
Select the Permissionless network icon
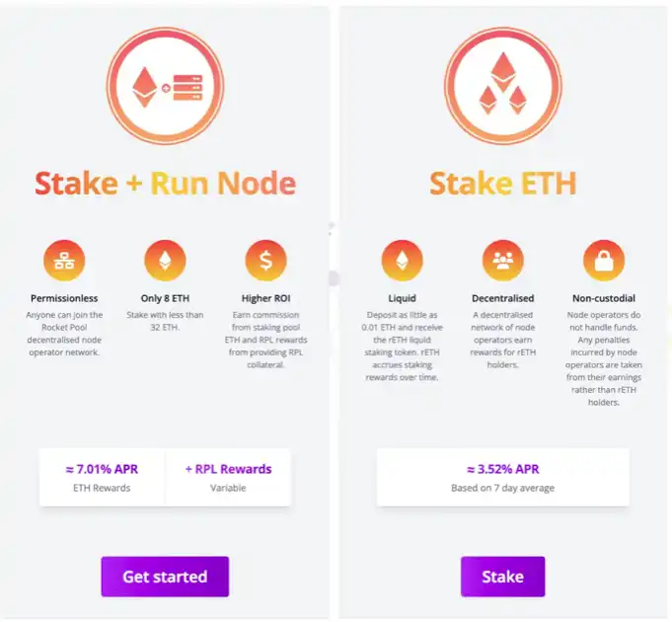(64, 261)
